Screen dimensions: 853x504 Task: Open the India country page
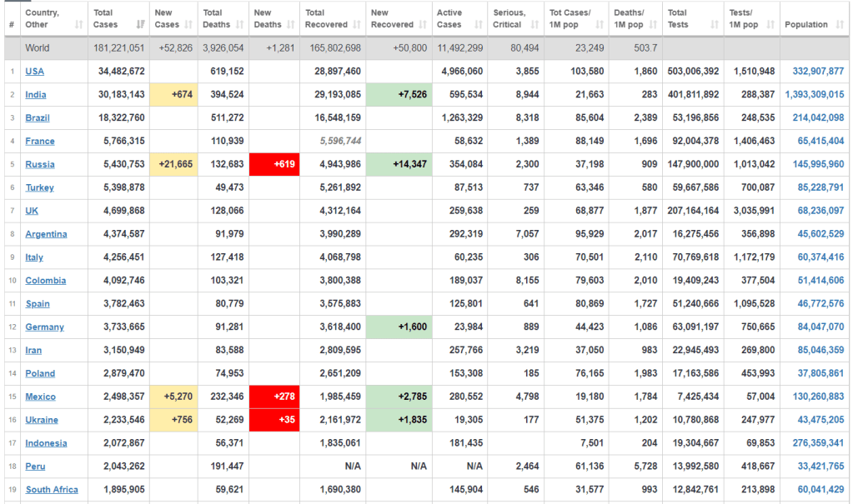coord(36,95)
